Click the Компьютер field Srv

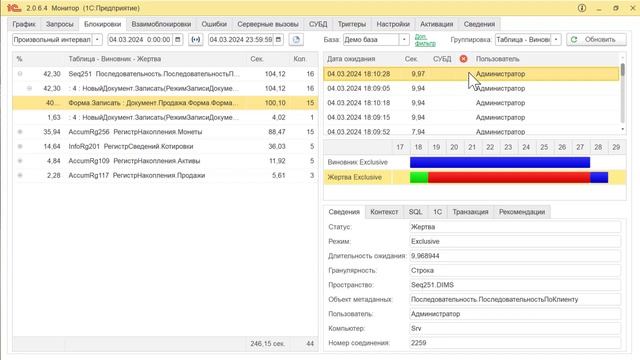click(x=515, y=329)
